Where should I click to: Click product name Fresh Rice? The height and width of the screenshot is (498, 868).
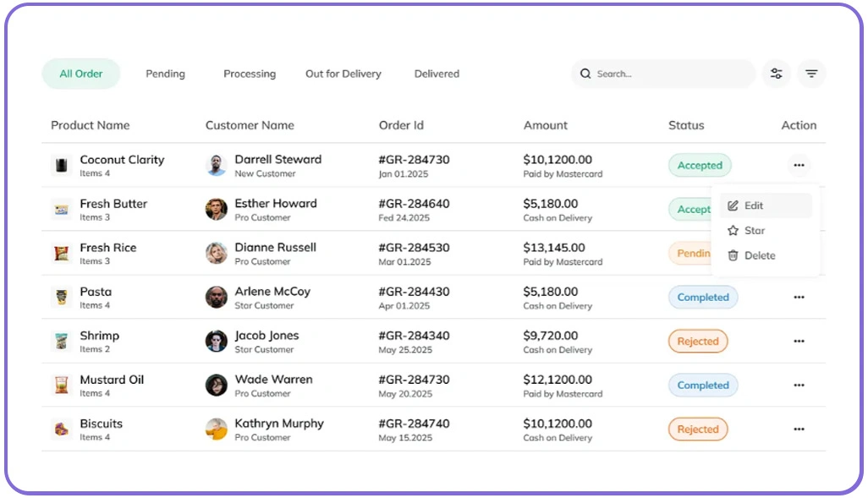tap(108, 248)
